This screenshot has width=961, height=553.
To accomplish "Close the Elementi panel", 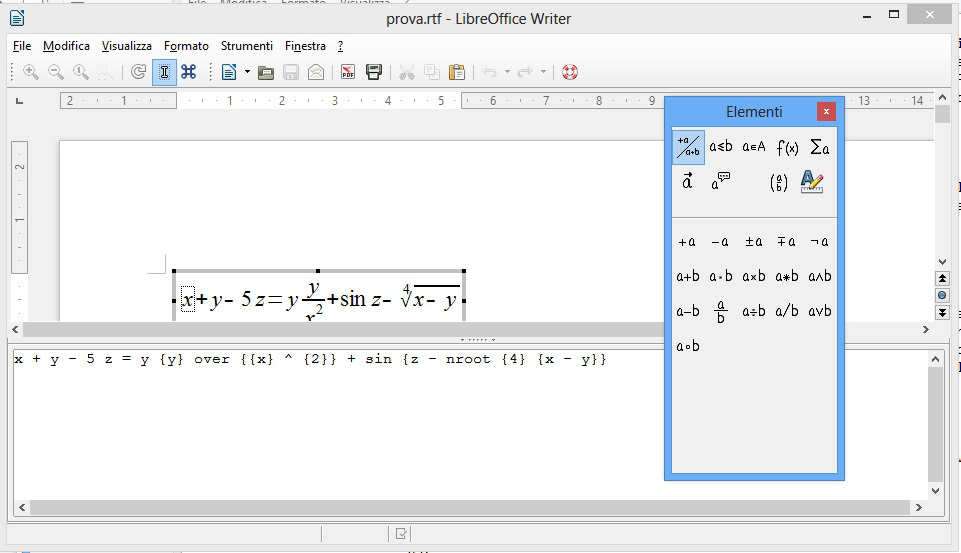I will pos(825,111).
